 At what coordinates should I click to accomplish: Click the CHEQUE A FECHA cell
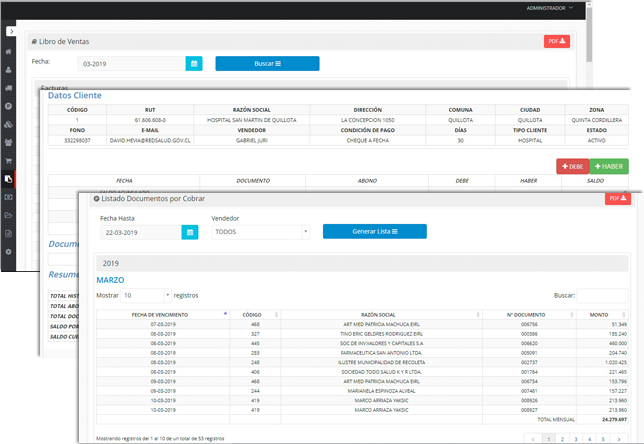tap(368, 140)
